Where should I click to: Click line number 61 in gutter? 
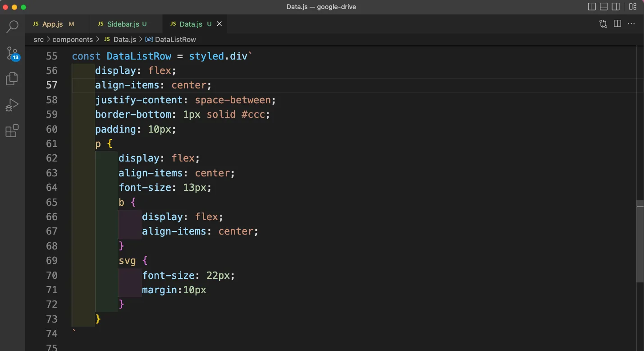(52, 144)
